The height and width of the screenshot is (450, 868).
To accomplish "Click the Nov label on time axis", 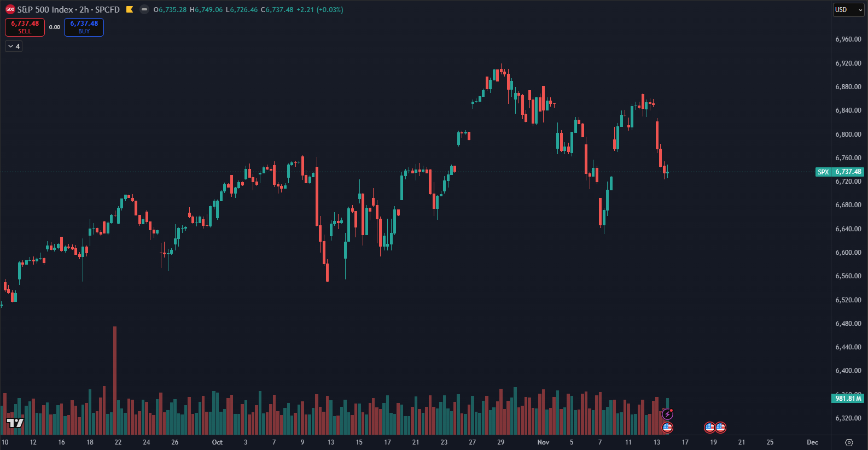I will pyautogui.click(x=543, y=442).
